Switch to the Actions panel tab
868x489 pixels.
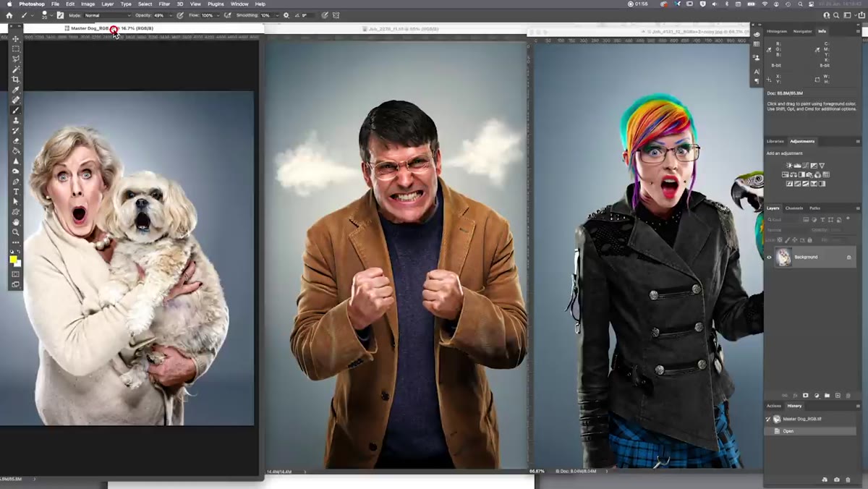pyautogui.click(x=774, y=406)
